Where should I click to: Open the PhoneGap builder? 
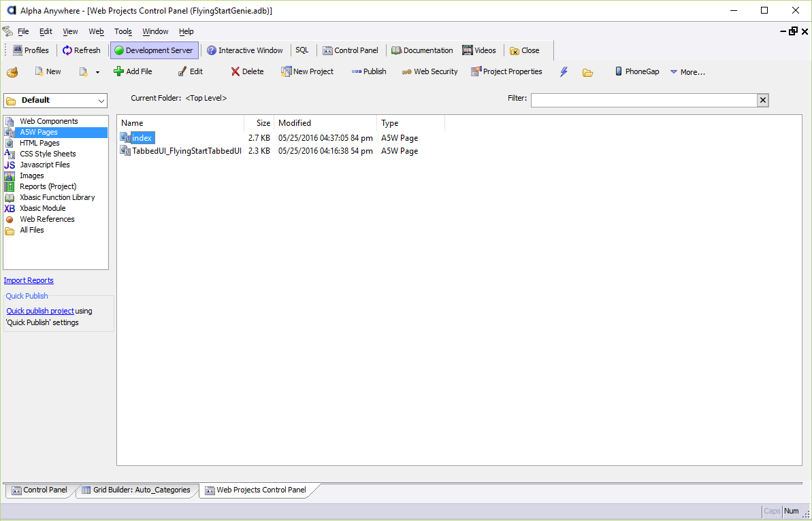(637, 72)
